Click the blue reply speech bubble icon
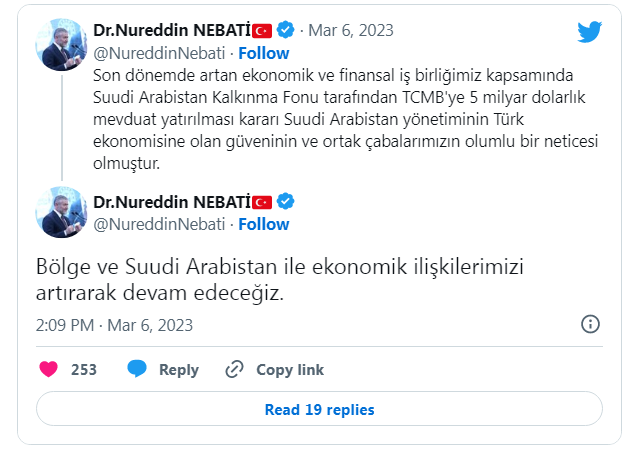 [137, 369]
